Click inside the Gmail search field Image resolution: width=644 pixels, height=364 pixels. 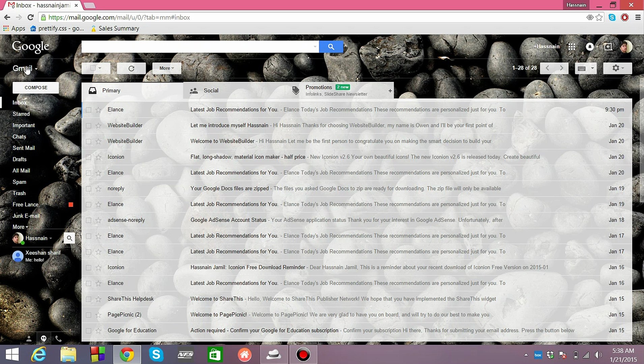199,47
